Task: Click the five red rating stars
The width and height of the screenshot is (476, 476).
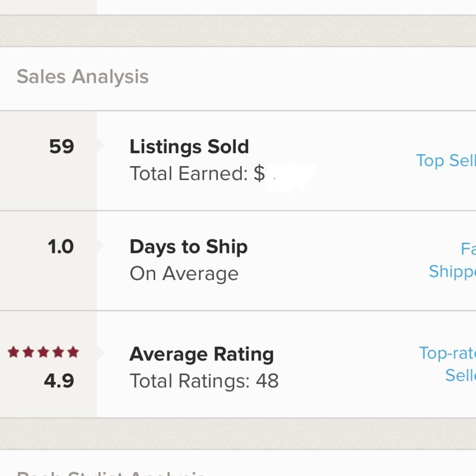Action: (x=43, y=352)
